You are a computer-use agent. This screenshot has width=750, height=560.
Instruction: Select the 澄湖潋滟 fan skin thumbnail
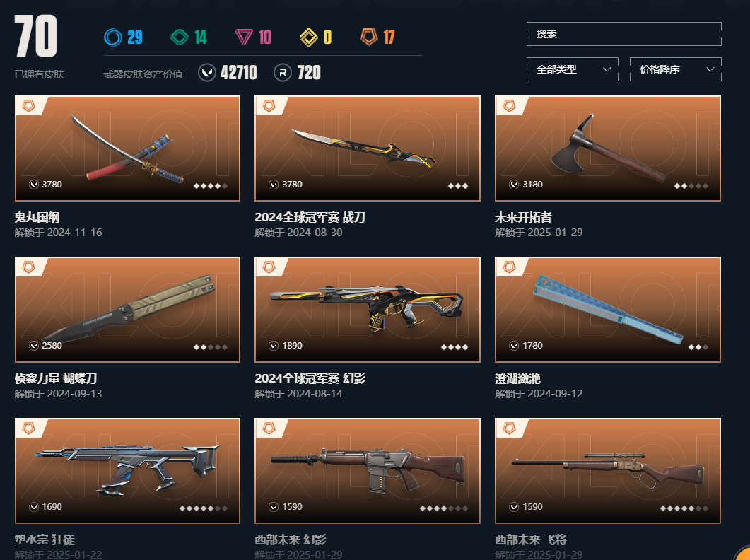click(x=607, y=310)
